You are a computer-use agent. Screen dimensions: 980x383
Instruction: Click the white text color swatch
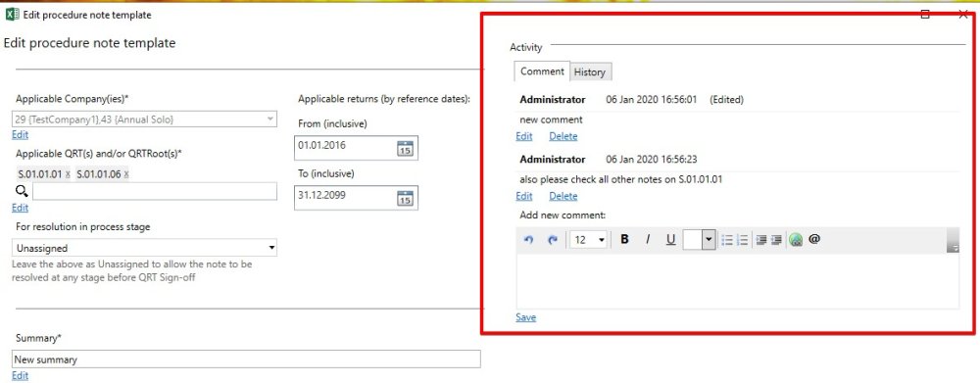pyautogui.click(x=693, y=239)
